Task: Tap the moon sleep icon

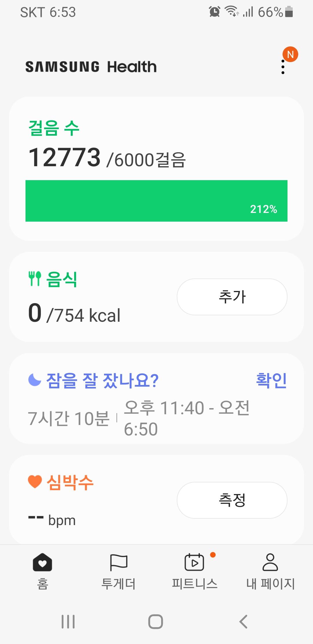Action: [x=35, y=380]
